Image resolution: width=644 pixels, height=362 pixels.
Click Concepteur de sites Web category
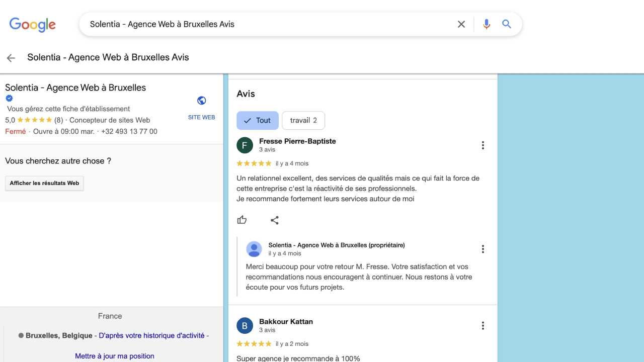110,120
